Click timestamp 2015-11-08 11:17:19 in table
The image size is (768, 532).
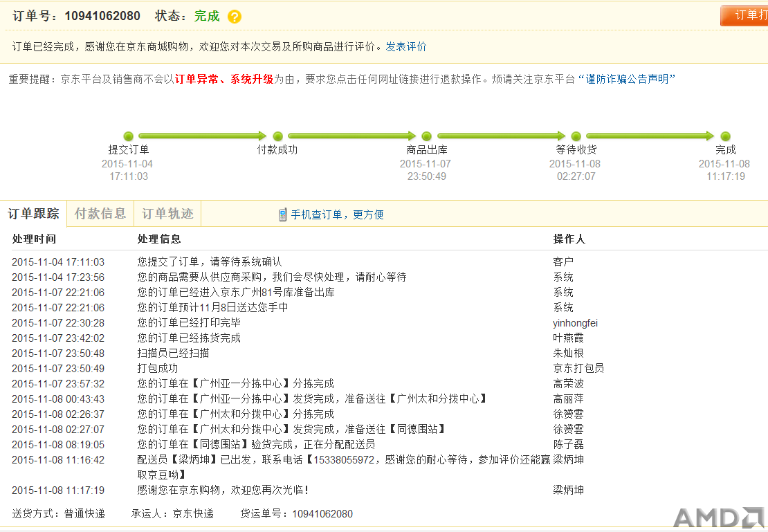click(58, 490)
